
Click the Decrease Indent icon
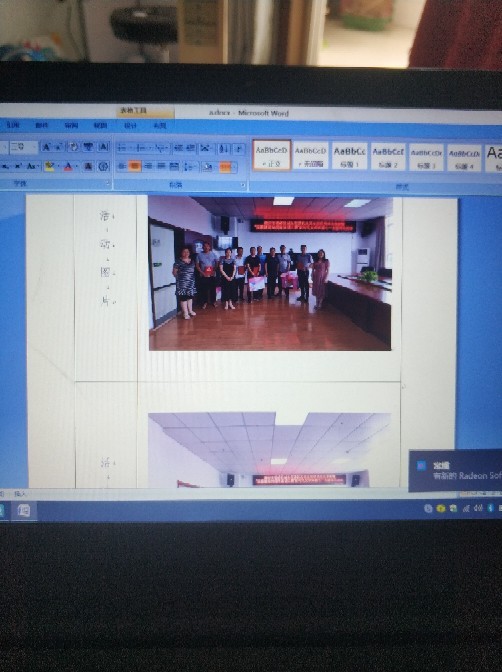179,148
